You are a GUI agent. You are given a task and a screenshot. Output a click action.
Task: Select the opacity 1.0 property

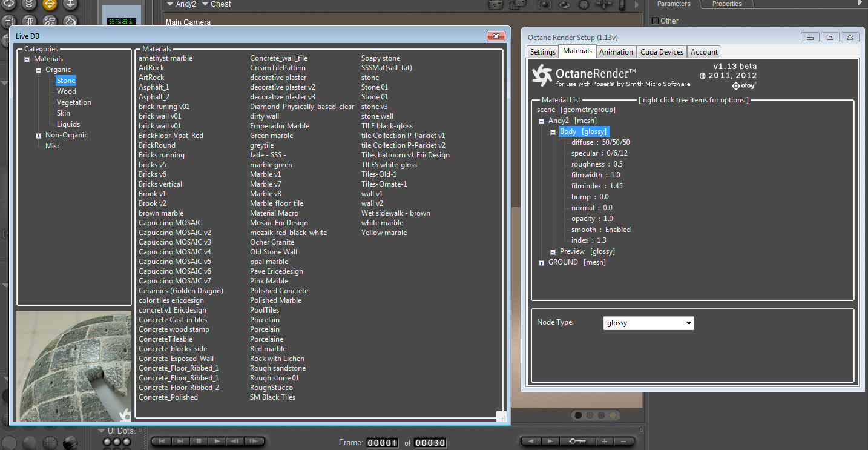pos(592,219)
